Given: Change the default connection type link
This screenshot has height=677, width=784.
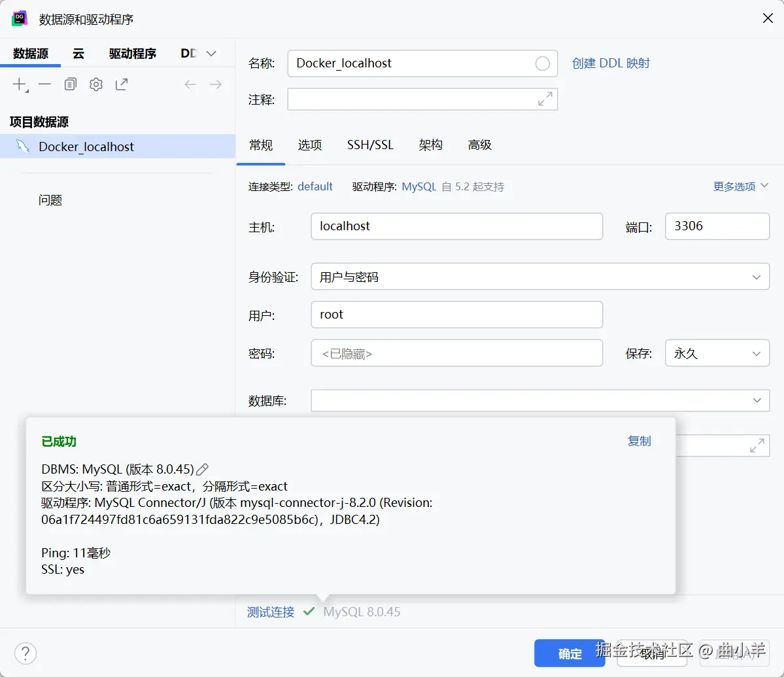Looking at the screenshot, I should tap(315, 186).
